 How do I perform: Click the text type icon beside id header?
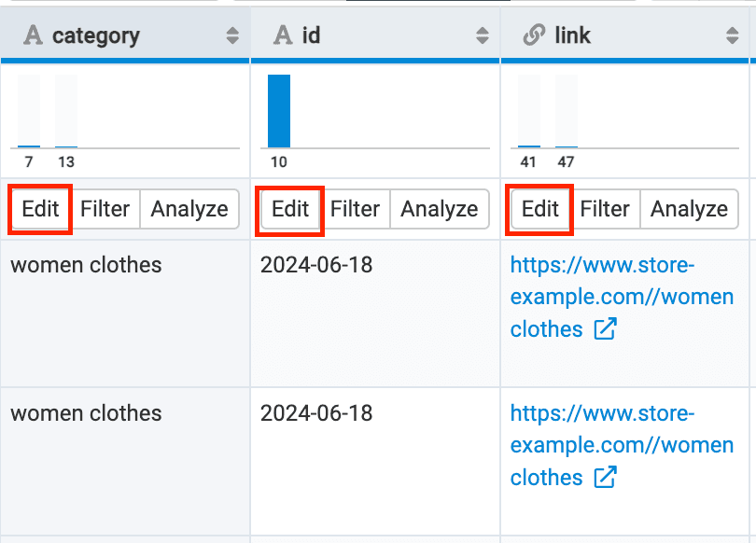coord(283,35)
